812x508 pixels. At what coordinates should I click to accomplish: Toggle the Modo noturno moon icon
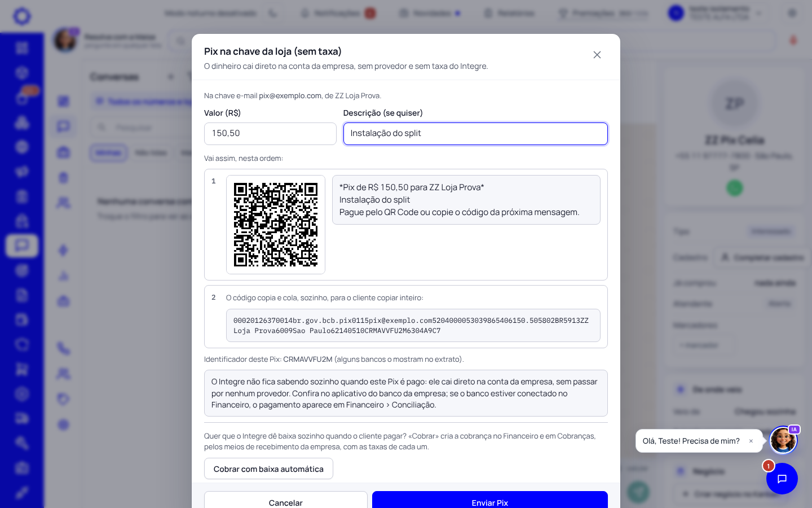pos(273,13)
